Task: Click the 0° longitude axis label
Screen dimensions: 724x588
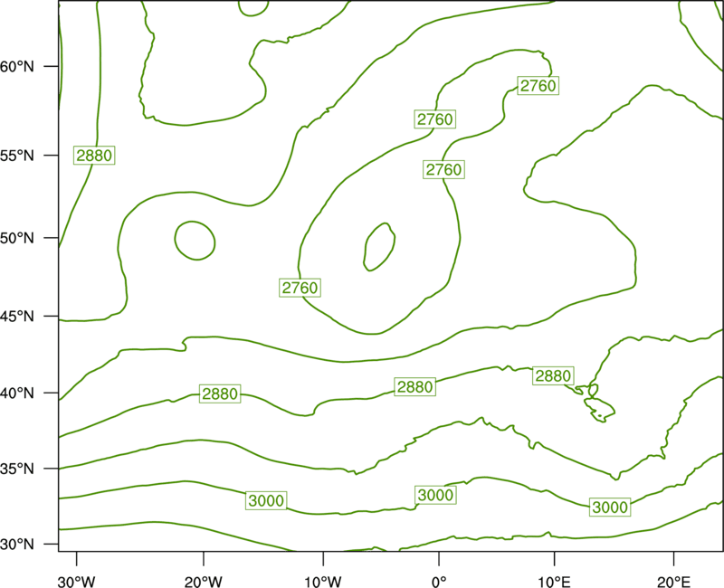Action: pos(439,582)
